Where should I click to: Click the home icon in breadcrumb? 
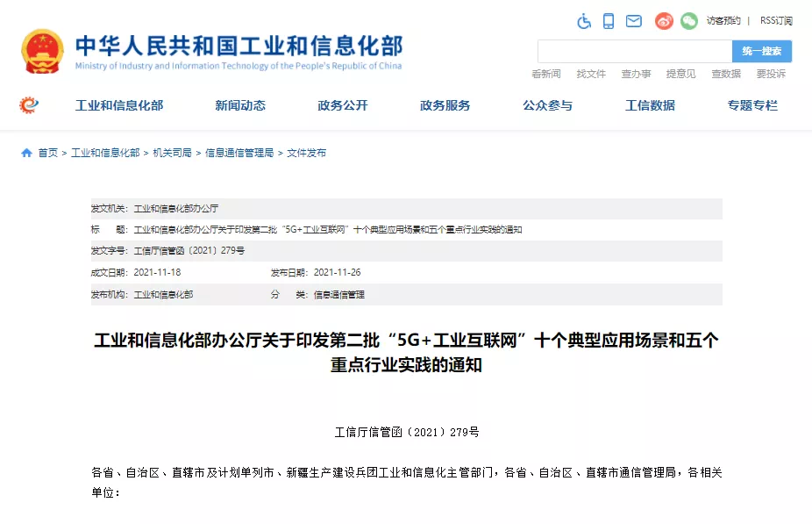(x=26, y=153)
